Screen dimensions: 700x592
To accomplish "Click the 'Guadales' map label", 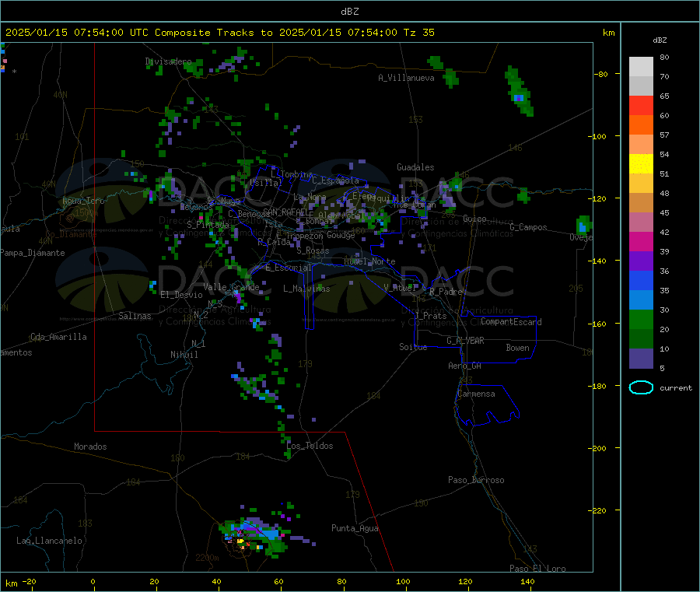I will coord(415,167).
